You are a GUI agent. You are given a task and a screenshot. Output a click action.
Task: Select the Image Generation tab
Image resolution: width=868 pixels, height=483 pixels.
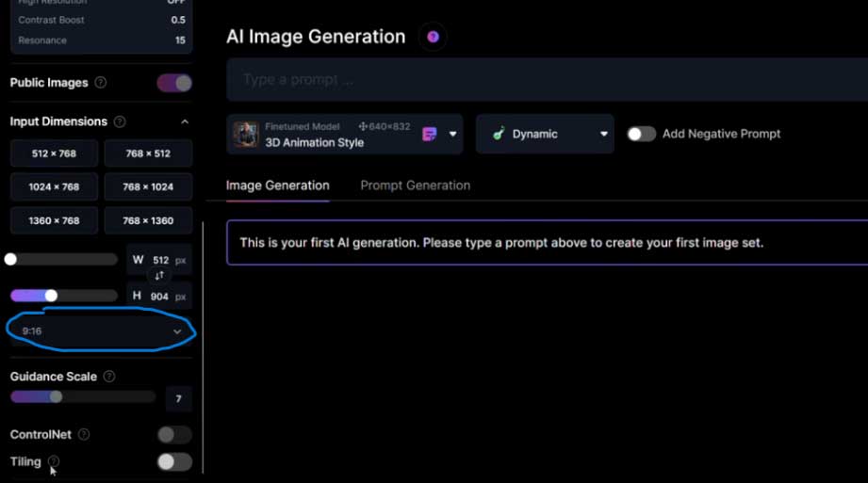[277, 185]
